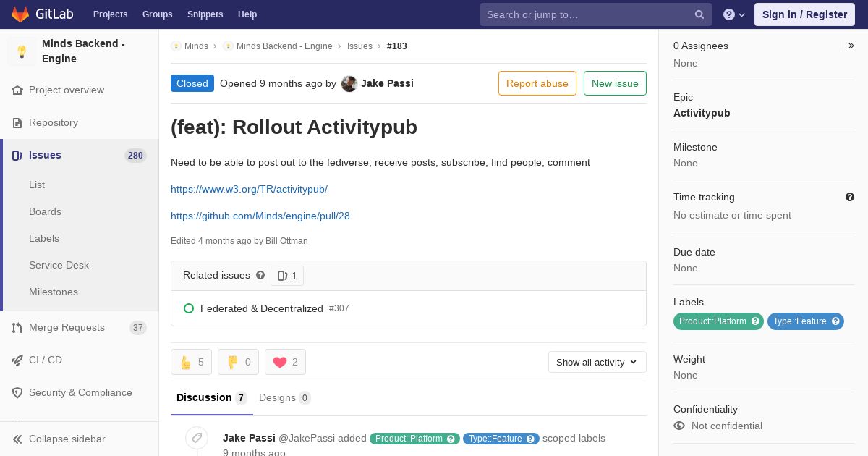
Task: Click the New issue button
Action: click(x=615, y=83)
